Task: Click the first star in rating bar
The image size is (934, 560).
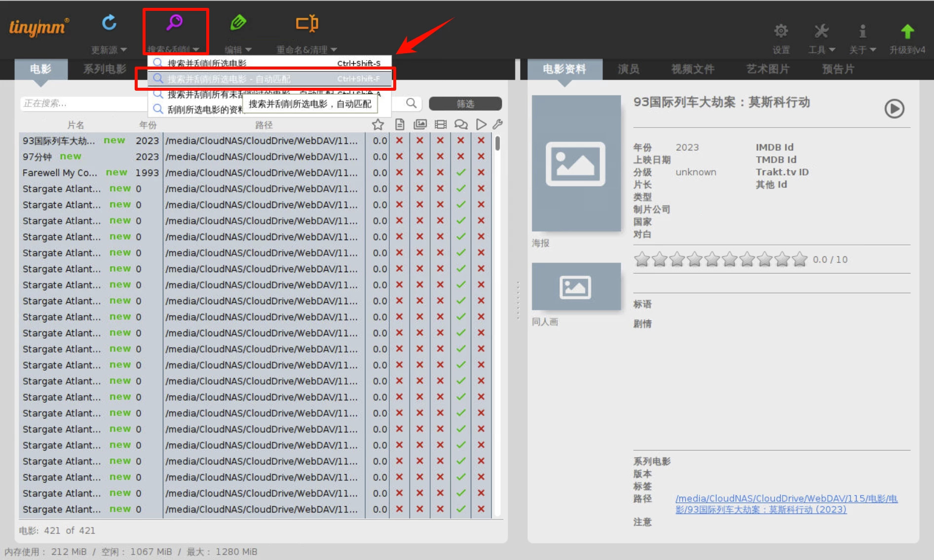Action: click(642, 259)
